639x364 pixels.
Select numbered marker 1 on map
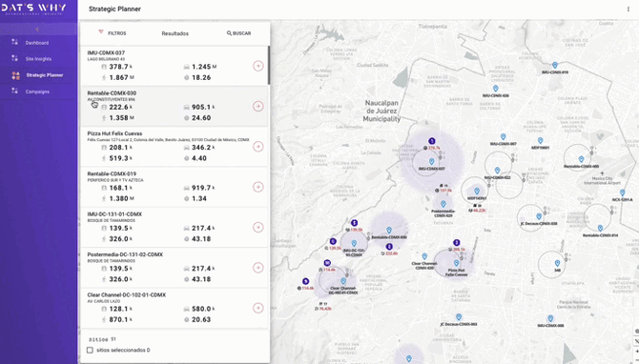[432, 141]
